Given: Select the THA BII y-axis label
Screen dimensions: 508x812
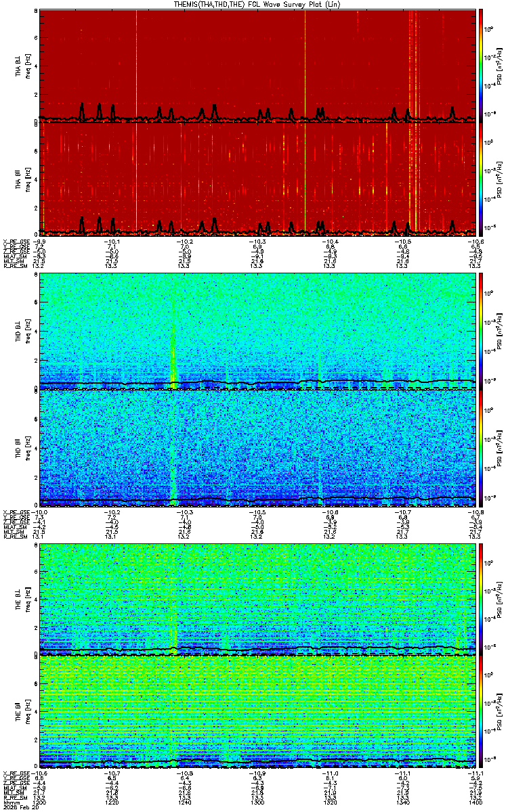Looking at the screenshot, I should (18, 179).
